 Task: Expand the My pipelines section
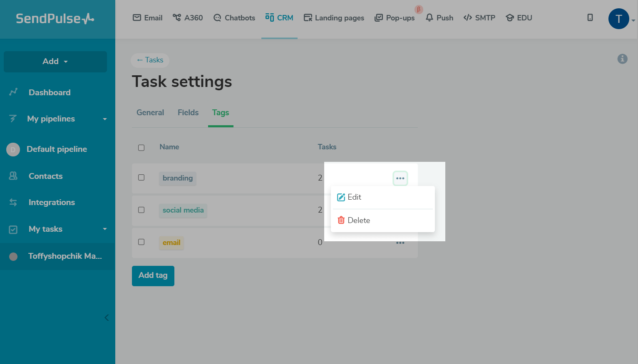coord(105,119)
